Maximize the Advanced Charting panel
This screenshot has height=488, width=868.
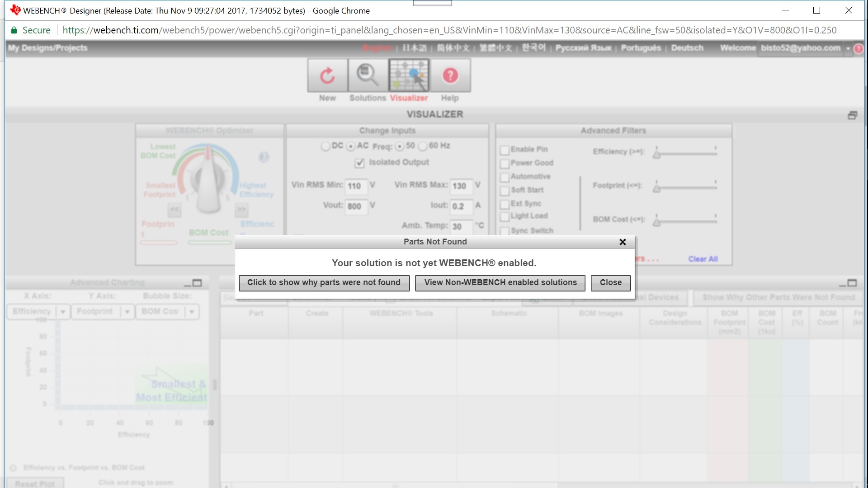(197, 283)
